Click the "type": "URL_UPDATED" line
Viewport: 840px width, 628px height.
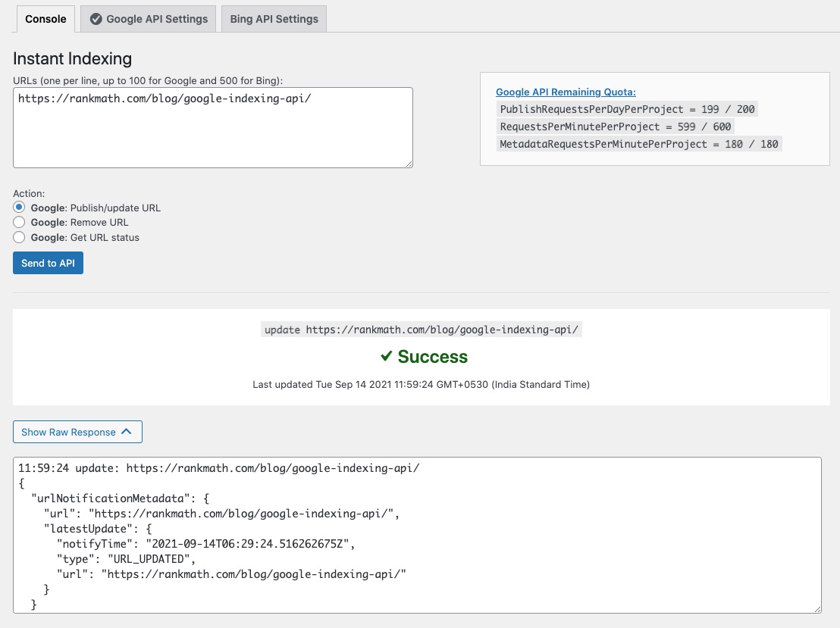pos(127,559)
